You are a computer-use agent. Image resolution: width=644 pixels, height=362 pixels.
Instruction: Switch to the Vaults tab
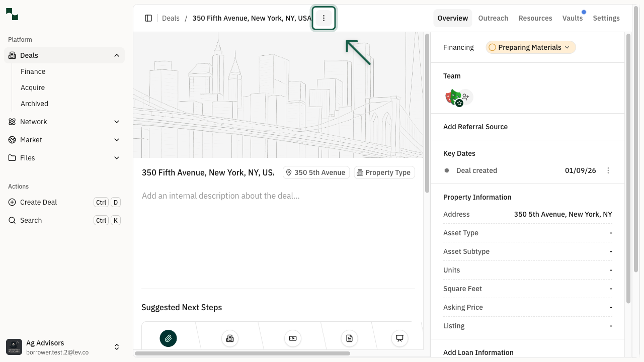tap(572, 18)
